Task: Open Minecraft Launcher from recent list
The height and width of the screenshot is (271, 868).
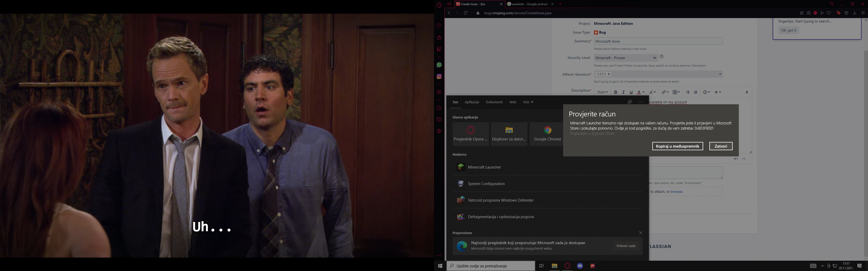Action: pyautogui.click(x=548, y=167)
